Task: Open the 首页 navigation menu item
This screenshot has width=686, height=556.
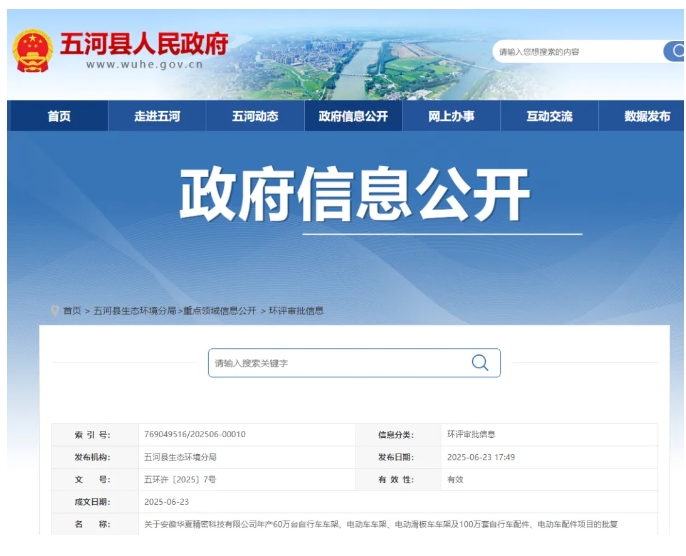Action: (59, 116)
